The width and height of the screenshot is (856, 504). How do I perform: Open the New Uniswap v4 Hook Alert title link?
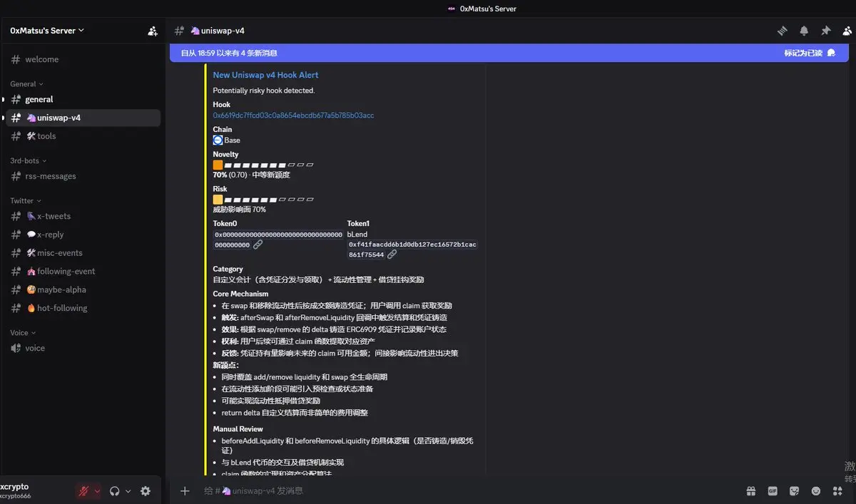click(x=265, y=75)
